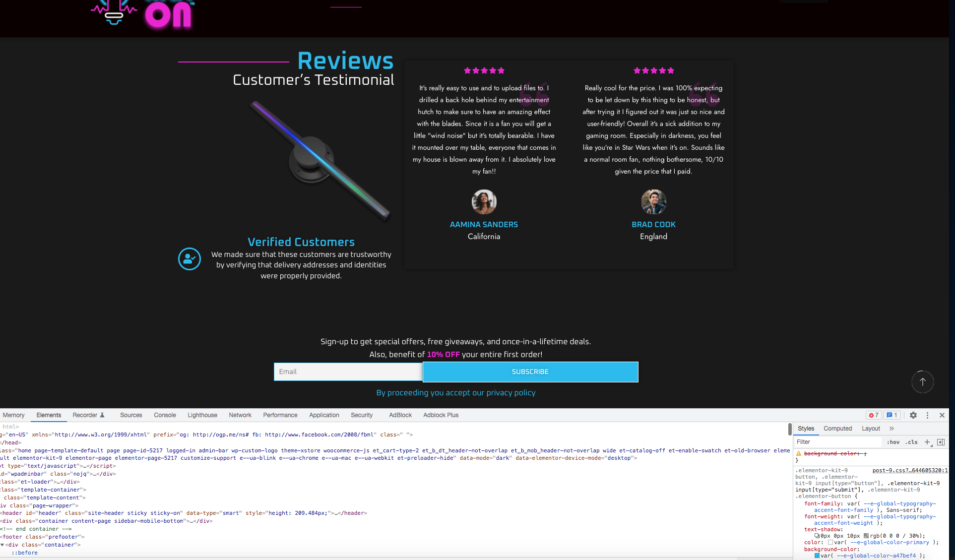
Task: Click the scroll-to-top arrow button
Action: pyautogui.click(x=922, y=381)
